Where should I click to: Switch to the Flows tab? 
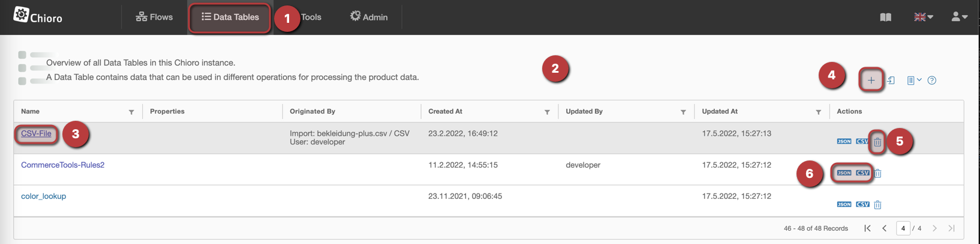[x=154, y=17]
